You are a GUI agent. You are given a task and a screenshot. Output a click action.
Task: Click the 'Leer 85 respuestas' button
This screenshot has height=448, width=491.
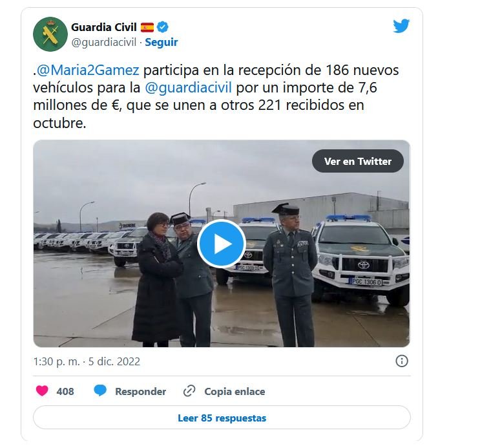point(222,418)
